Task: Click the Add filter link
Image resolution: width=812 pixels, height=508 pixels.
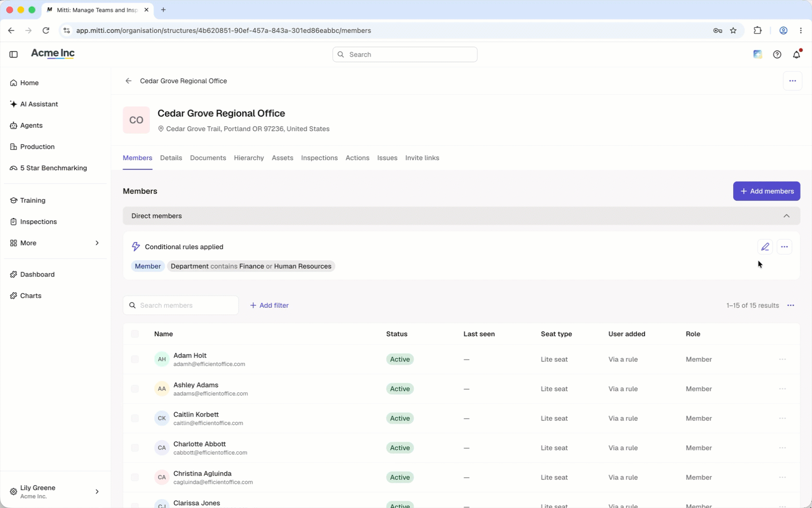Action: pos(269,305)
